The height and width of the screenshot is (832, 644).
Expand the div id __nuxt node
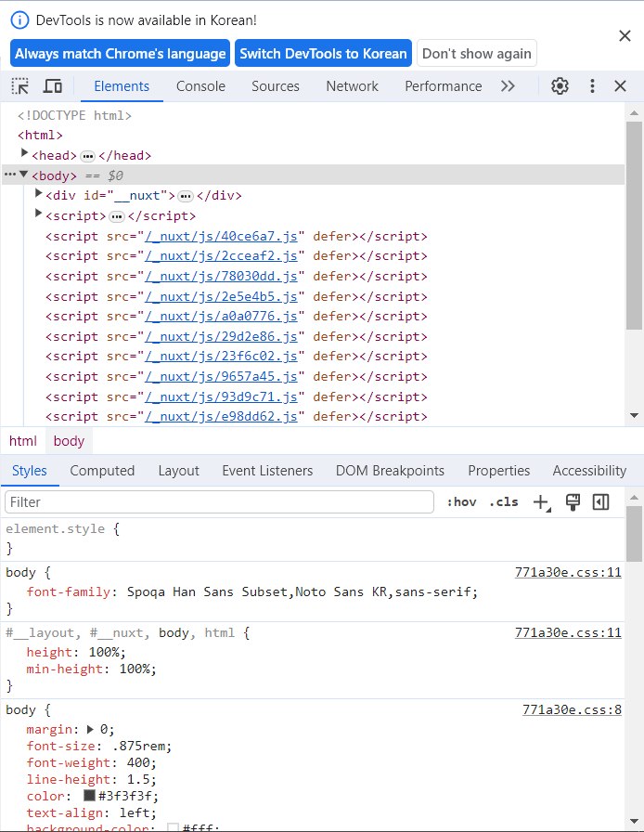(38, 193)
